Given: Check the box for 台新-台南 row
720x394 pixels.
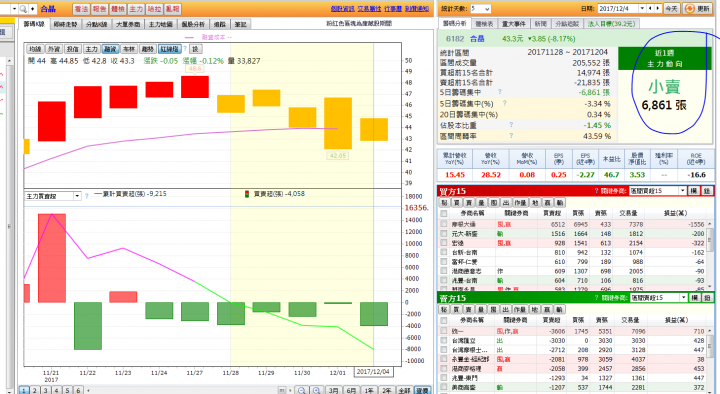Looking at the screenshot, I should tap(444, 252).
